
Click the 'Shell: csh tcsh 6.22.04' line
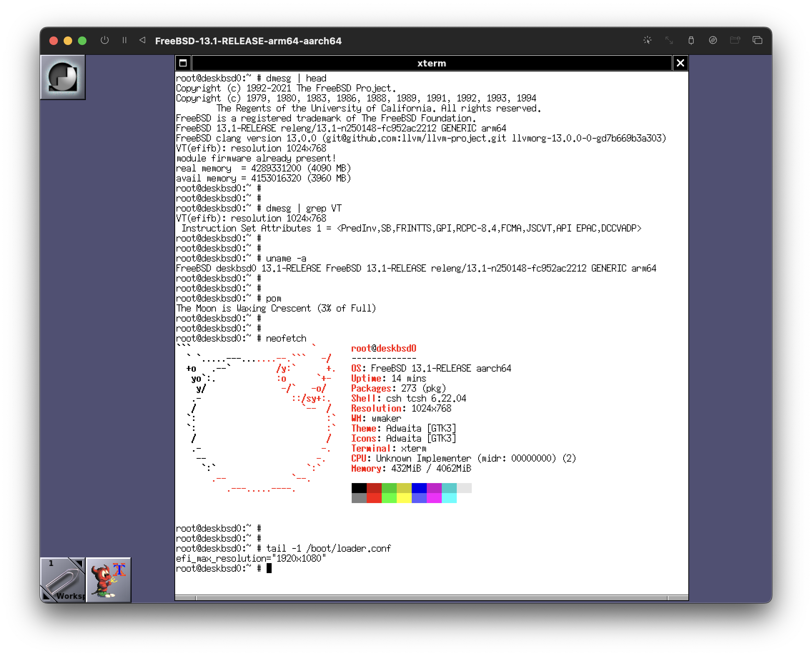pyautogui.click(x=409, y=398)
